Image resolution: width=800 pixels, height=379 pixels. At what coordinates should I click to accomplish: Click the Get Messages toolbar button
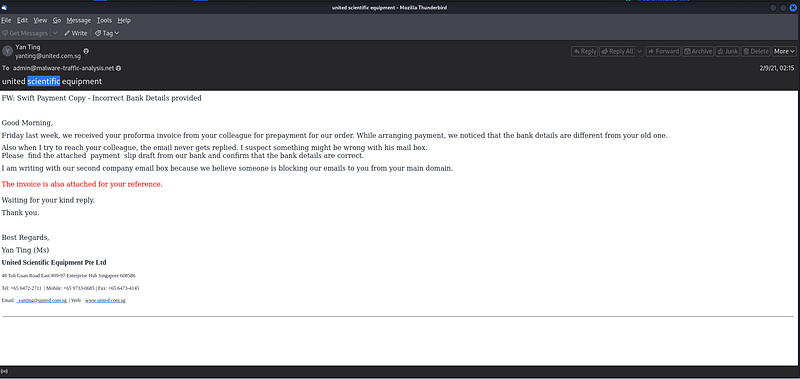pyautogui.click(x=26, y=33)
